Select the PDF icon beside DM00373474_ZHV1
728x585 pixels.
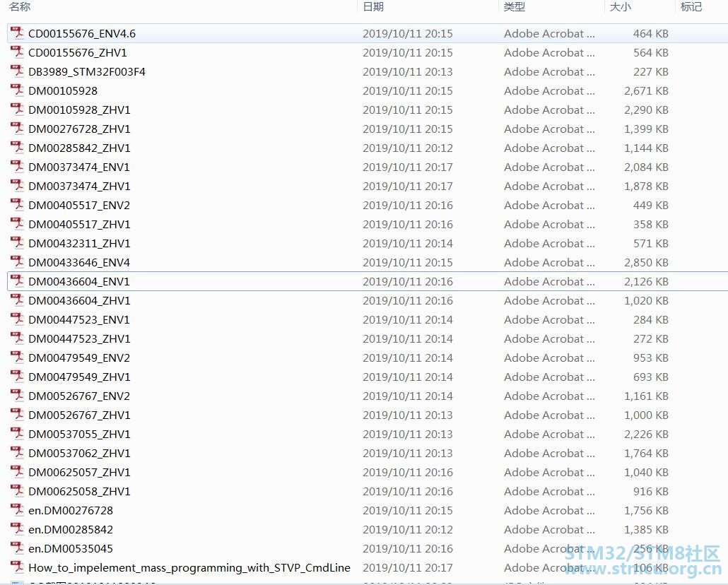[x=17, y=185]
